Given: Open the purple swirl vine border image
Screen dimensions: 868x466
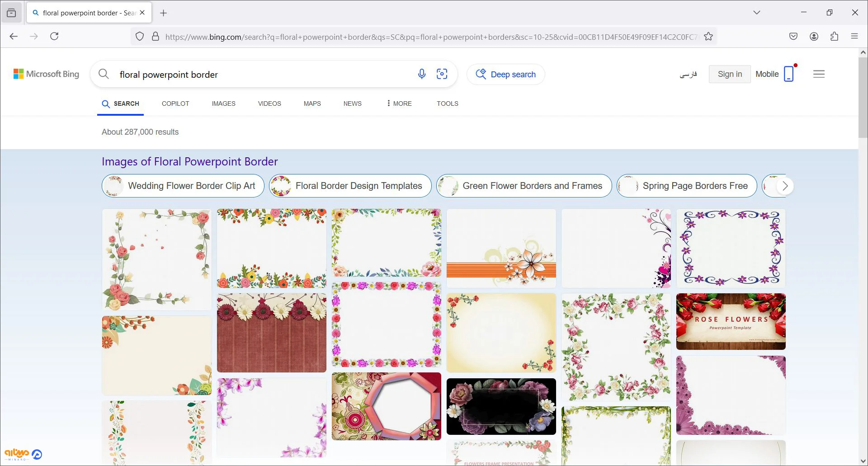Looking at the screenshot, I should click(731, 248).
